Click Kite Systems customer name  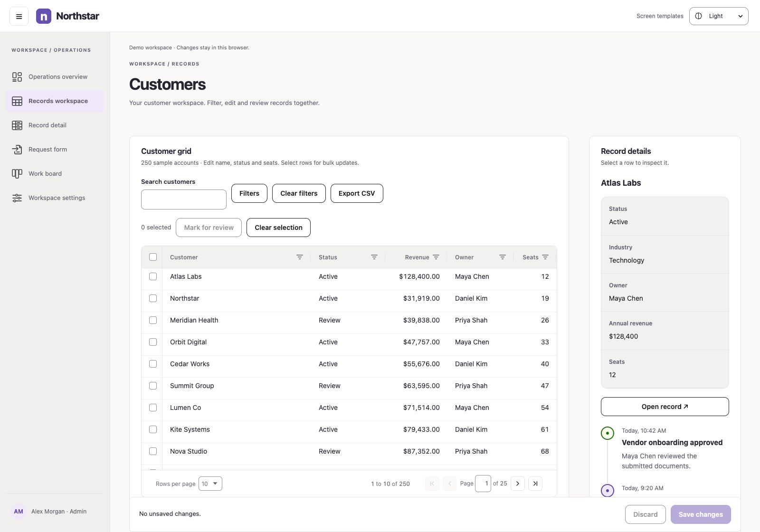pos(190,429)
